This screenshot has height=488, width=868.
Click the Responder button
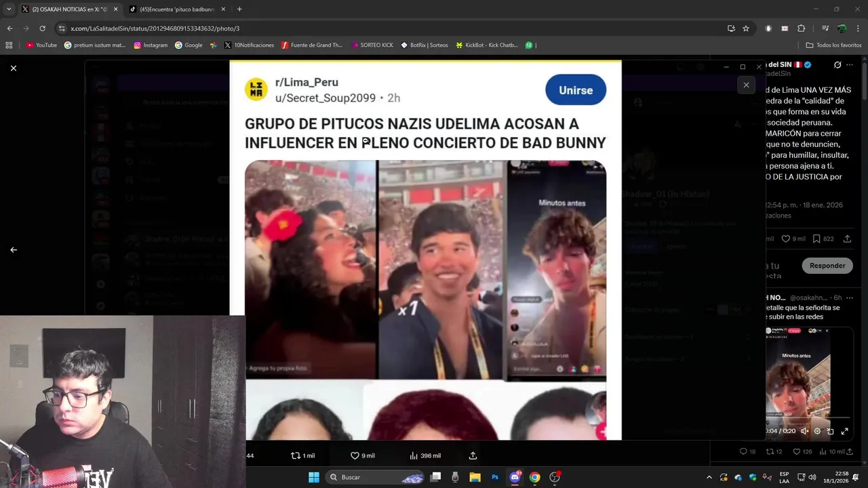[x=827, y=266]
